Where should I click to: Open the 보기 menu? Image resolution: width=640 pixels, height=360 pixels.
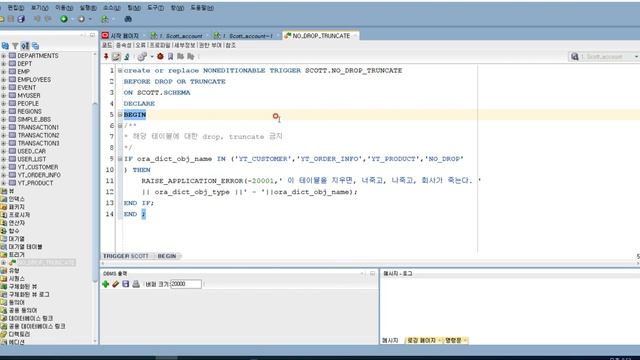40,8
